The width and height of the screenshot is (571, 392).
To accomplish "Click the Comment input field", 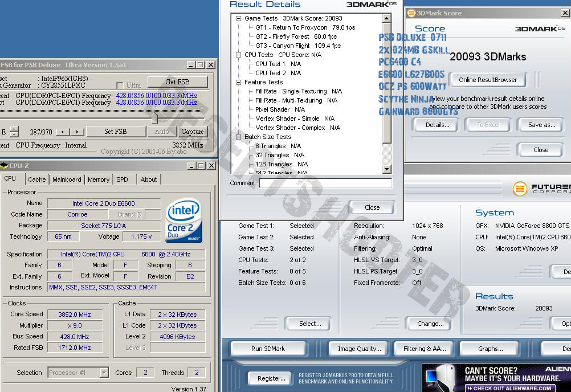I will point(325,183).
